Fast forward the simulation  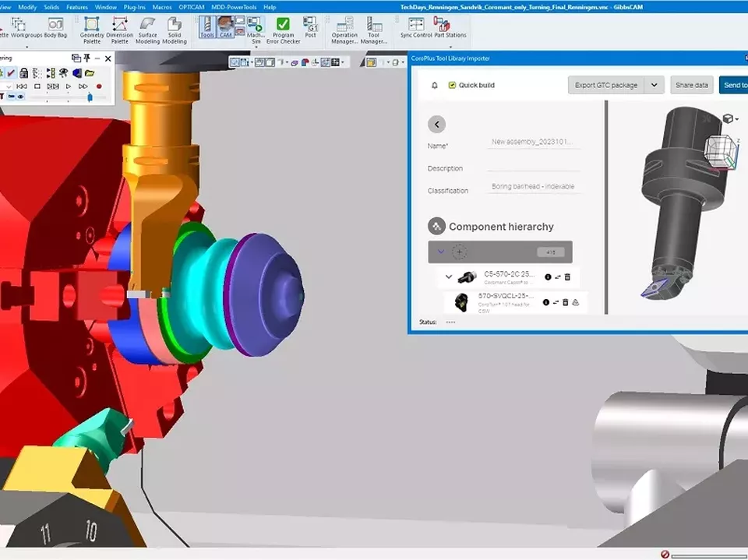[x=83, y=86]
